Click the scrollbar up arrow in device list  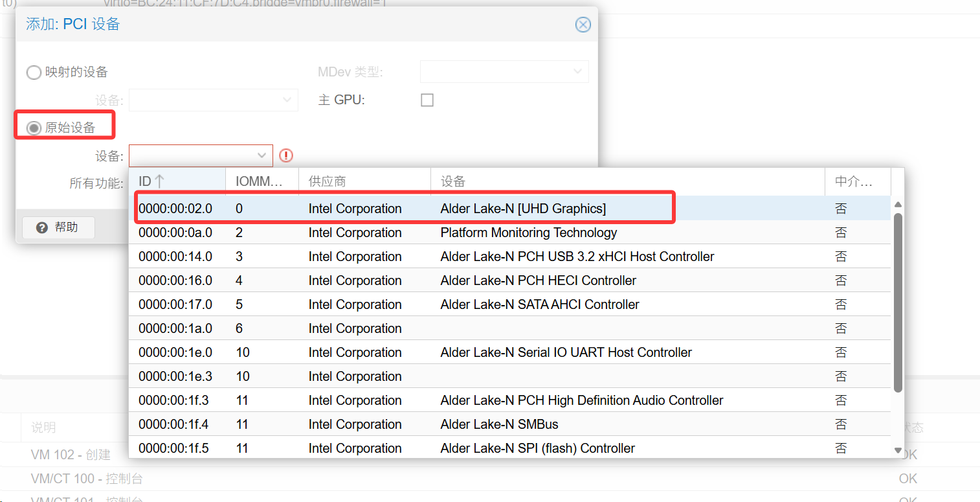(x=897, y=205)
